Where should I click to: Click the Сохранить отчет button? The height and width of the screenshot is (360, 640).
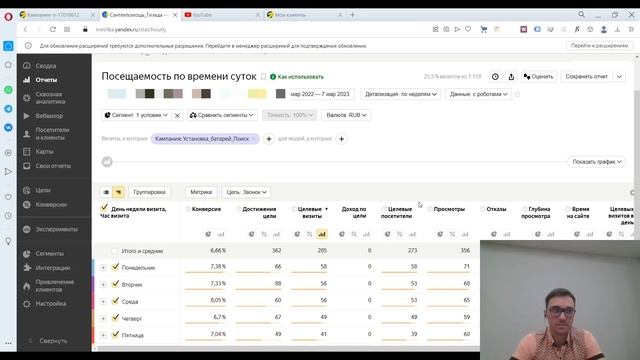click(587, 77)
